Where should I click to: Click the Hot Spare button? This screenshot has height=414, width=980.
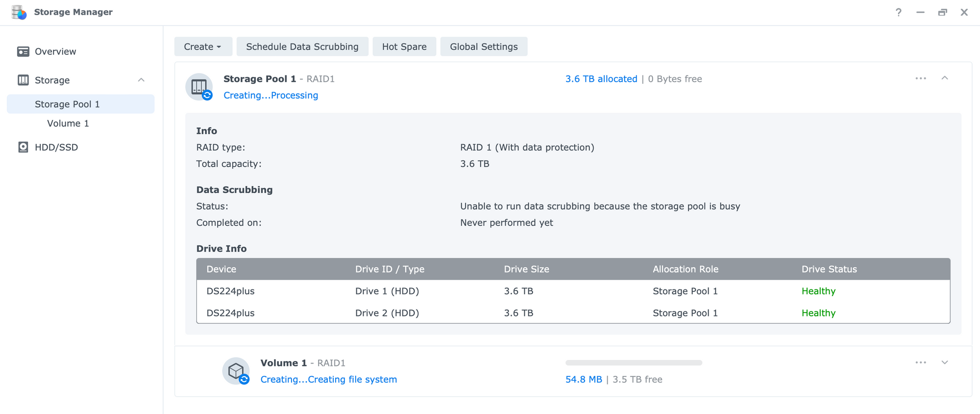(404, 47)
